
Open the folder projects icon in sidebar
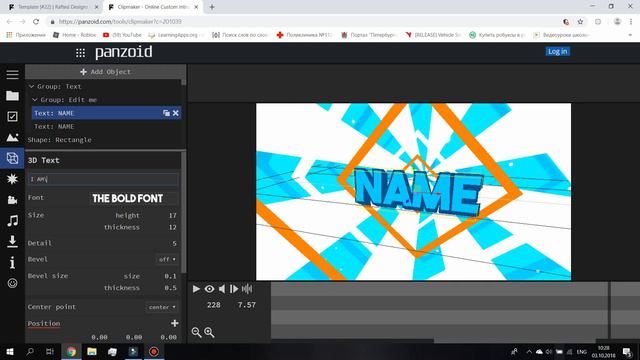point(12,96)
